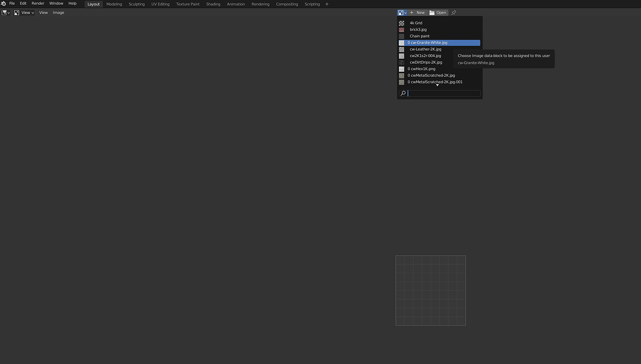The image size is (641, 364).
Task: Select cwHex1K.png from image list
Action: click(440, 69)
